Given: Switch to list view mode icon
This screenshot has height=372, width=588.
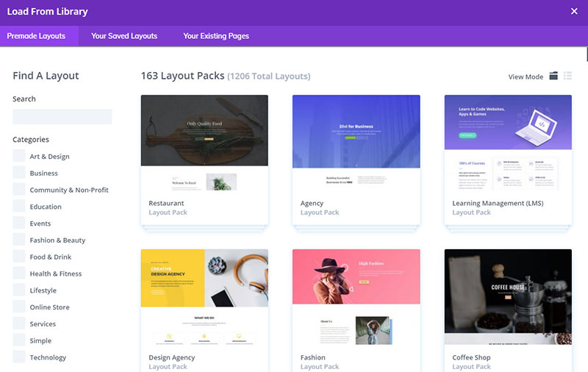Looking at the screenshot, I should (567, 76).
